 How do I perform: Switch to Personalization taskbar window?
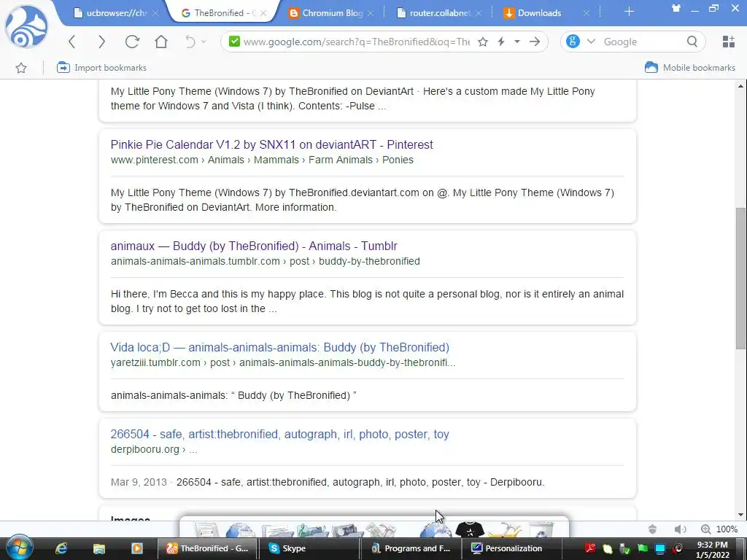pyautogui.click(x=512, y=548)
